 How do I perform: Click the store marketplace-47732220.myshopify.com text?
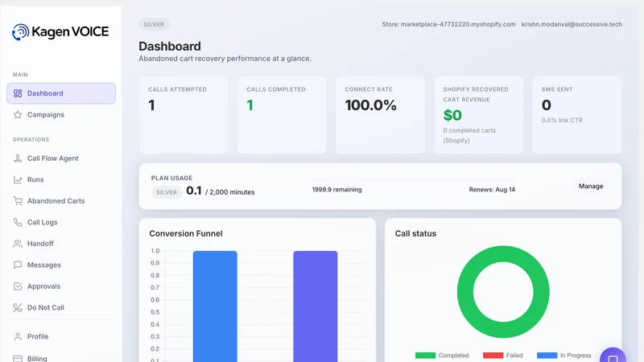point(448,24)
